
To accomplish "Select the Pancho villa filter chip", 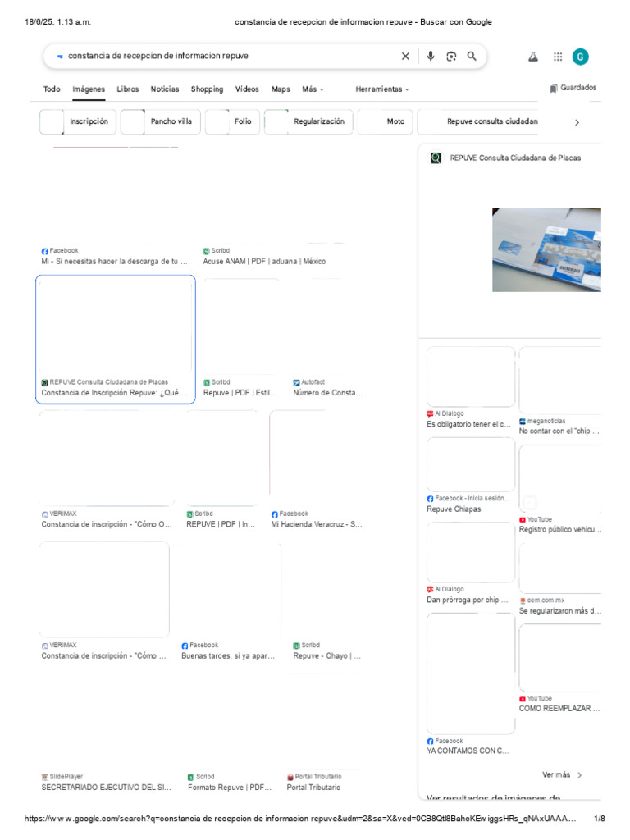I will [x=161, y=121].
